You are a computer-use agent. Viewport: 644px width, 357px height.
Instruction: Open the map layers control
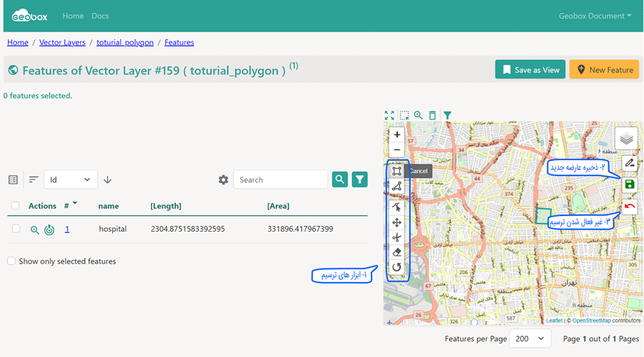(x=626, y=138)
